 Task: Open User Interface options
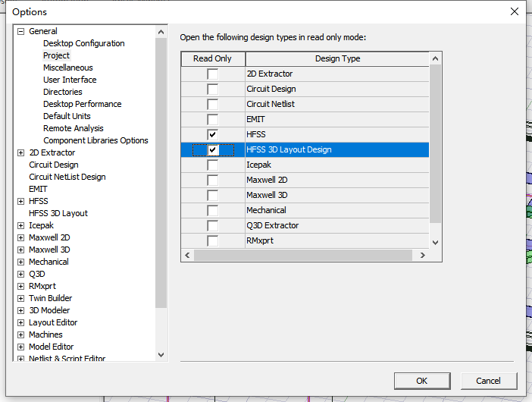(x=70, y=80)
